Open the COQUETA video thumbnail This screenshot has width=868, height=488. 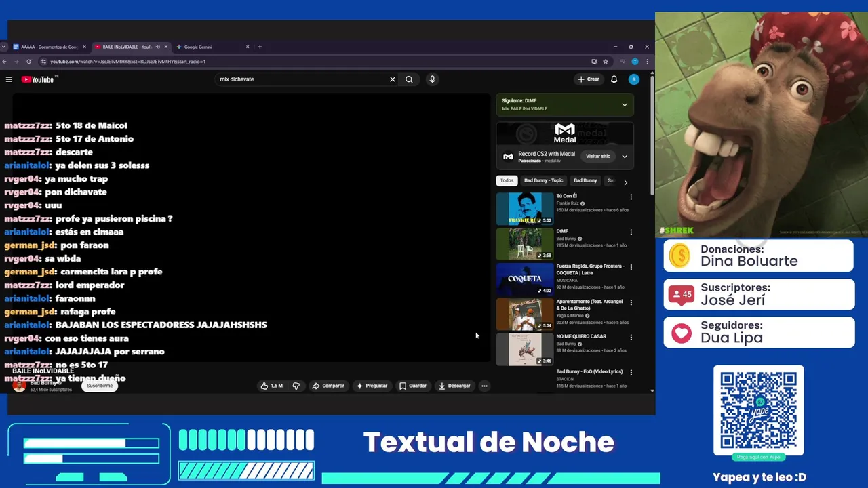pos(525,279)
